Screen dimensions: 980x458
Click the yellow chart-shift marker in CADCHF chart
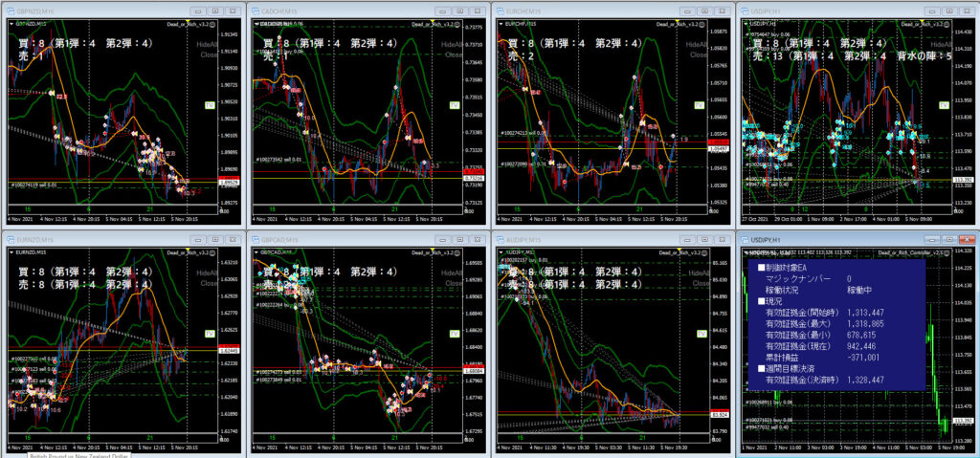432,22
